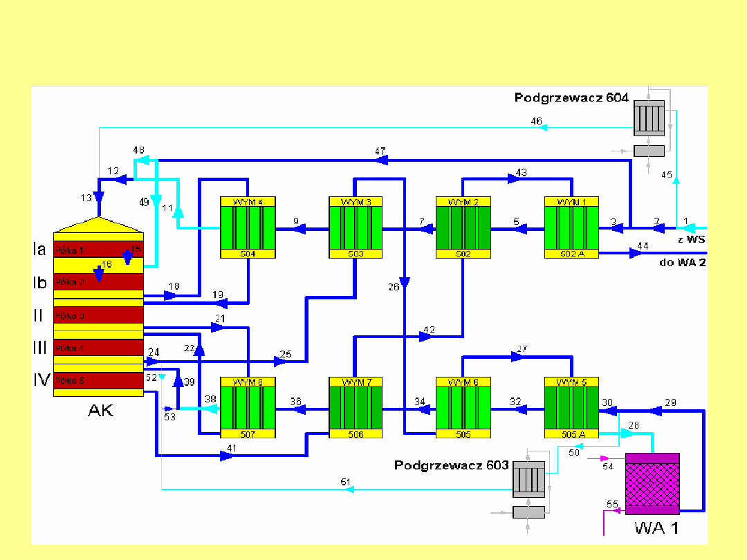Click the Podgrzewacz 604 heater unit

(649, 117)
